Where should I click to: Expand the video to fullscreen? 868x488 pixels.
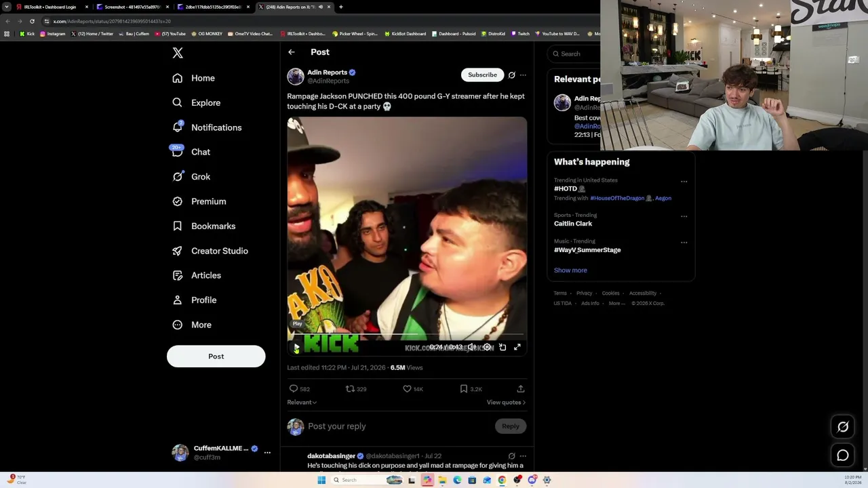click(517, 347)
